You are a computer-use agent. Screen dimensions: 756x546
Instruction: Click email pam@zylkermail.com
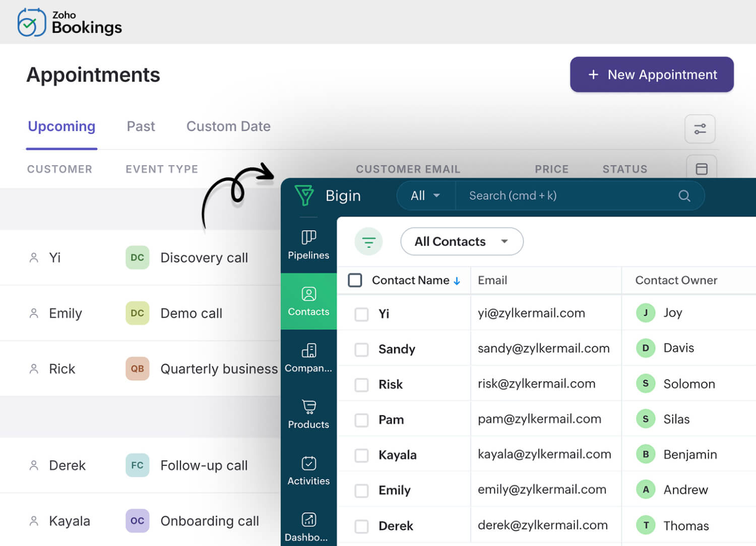click(x=539, y=419)
